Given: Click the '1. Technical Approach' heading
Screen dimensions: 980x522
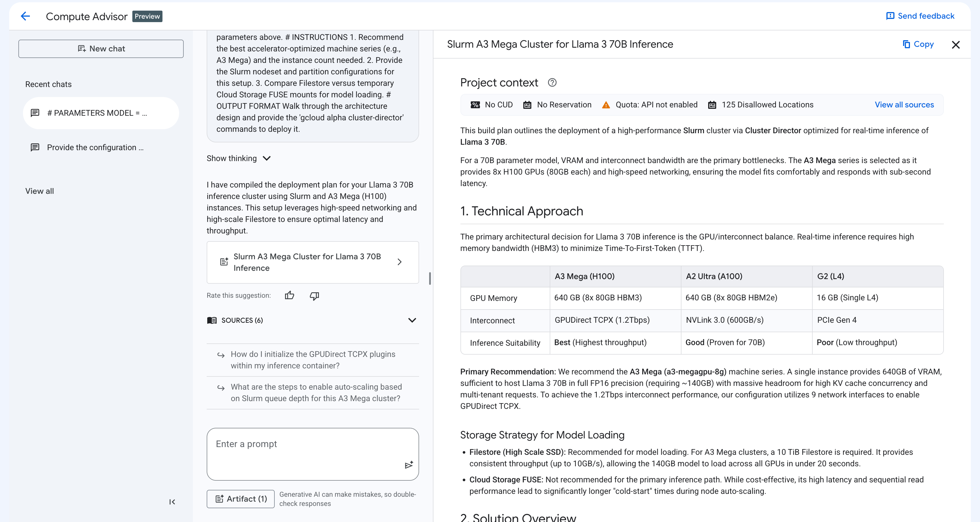Looking at the screenshot, I should 522,211.
